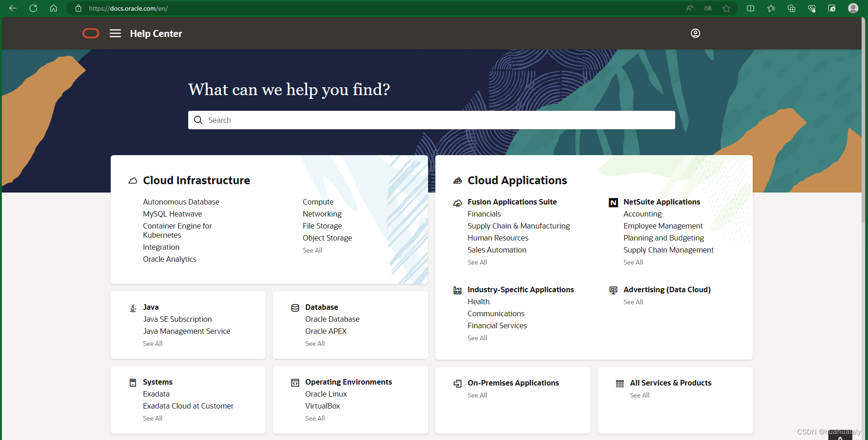Open the user account profile icon

tap(696, 33)
